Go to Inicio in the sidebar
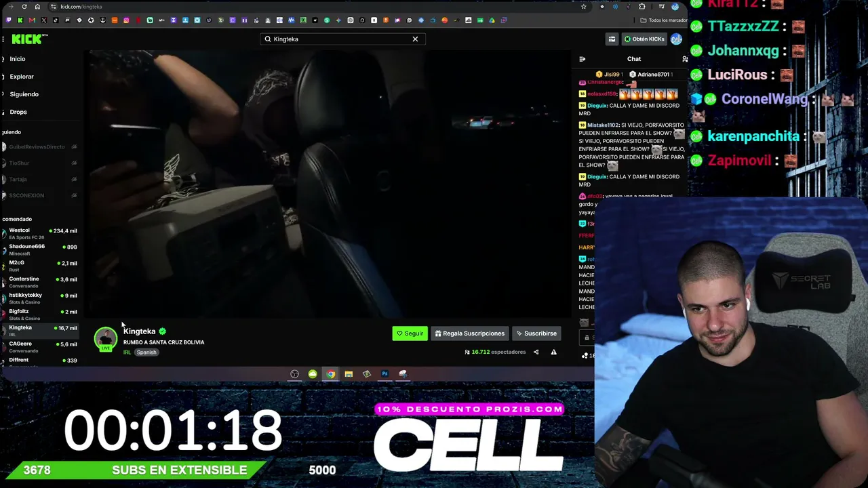This screenshot has width=868, height=488. pos(18,59)
